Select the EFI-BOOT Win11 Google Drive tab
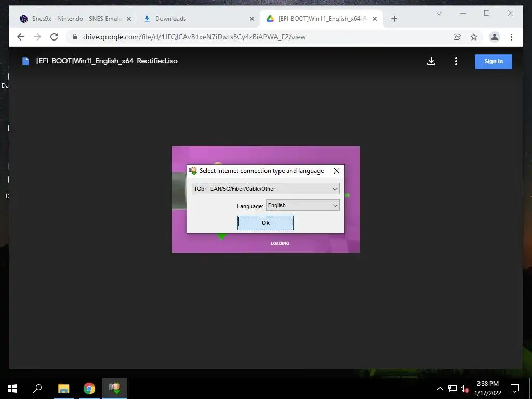The height and width of the screenshot is (399, 532). tap(322, 19)
